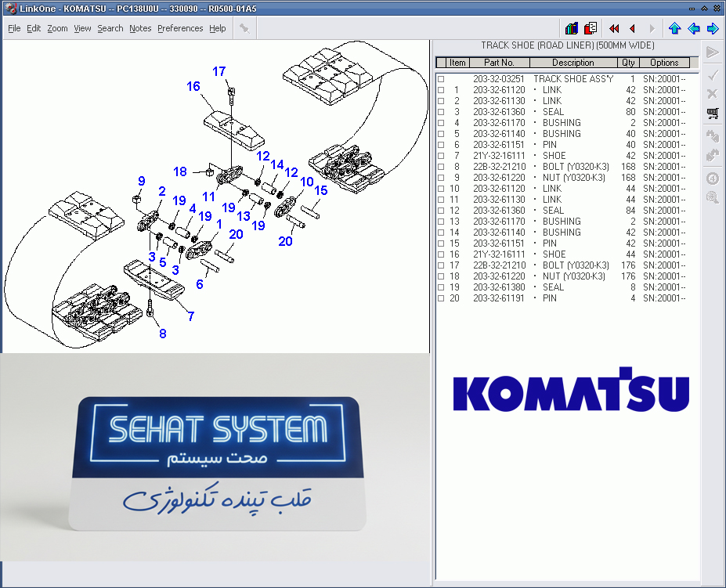Click the upper grey plug connector icon
The image size is (726, 588).
713,136
